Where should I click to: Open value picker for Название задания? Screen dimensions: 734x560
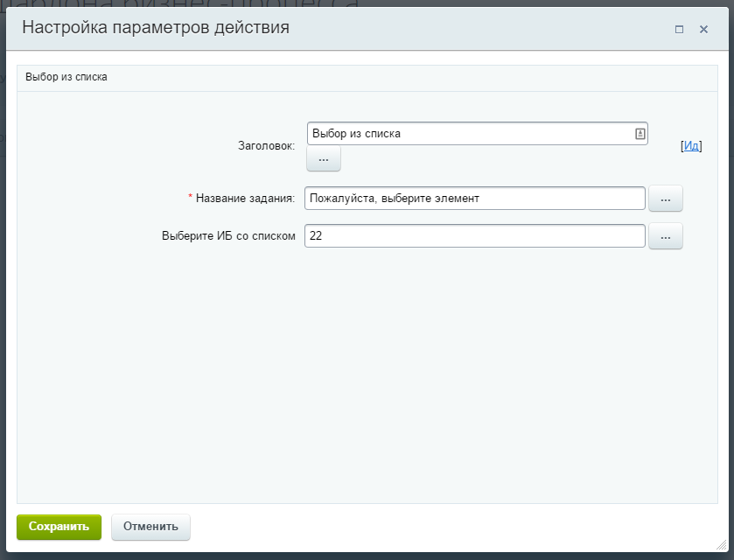pos(665,199)
